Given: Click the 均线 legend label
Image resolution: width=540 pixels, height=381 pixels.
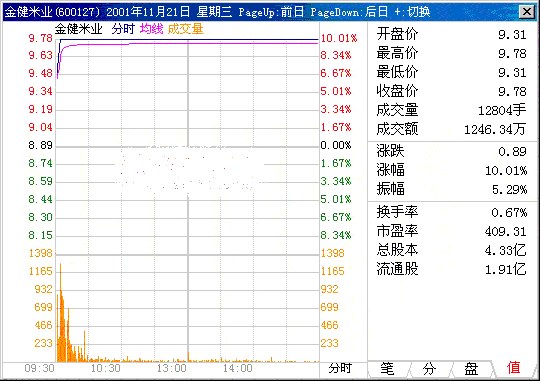Looking at the screenshot, I should [152, 29].
